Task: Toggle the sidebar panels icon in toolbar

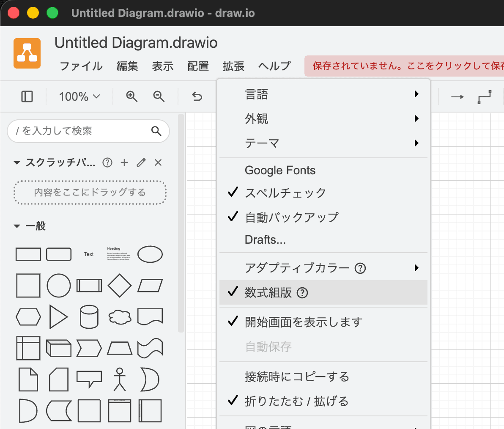Action: coord(27,96)
